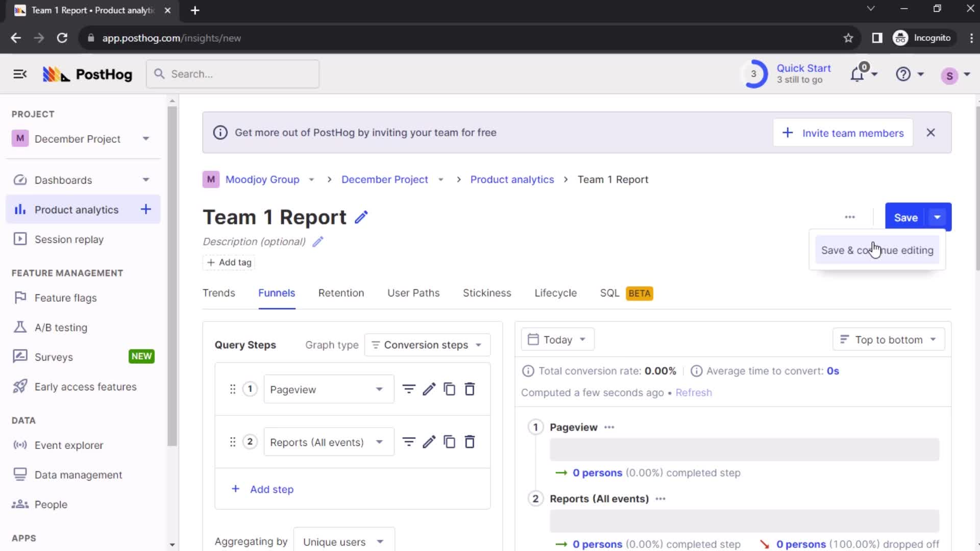Image resolution: width=980 pixels, height=551 pixels.
Task: Delete the Reports (All events) step
Action: [470, 442]
